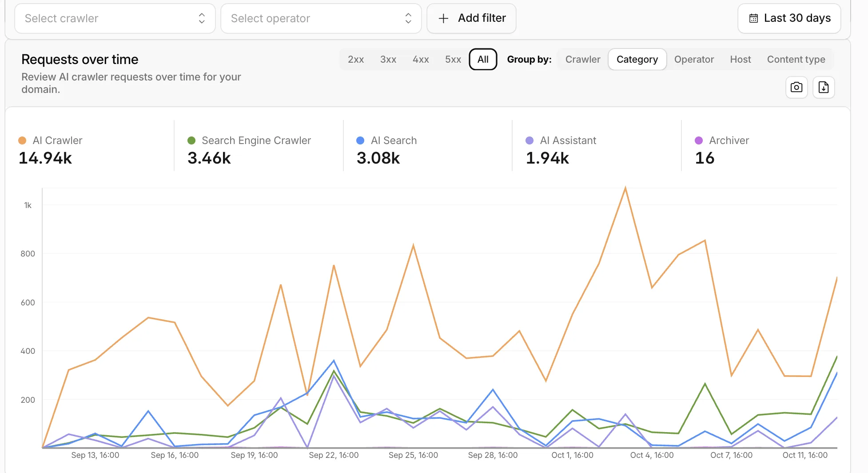Viewport: 868px width, 473px height.
Task: Click the 3.08k AI Search total
Action: 378,158
